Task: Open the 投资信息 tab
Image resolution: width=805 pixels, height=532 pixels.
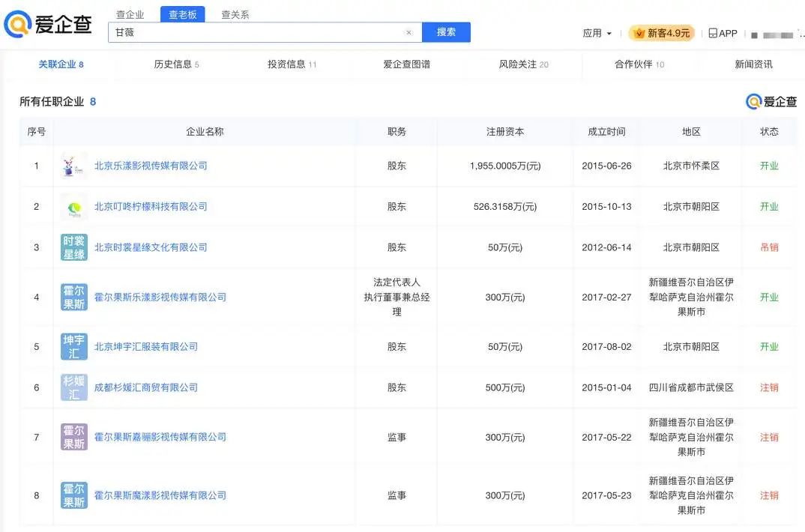Action: tap(292, 64)
